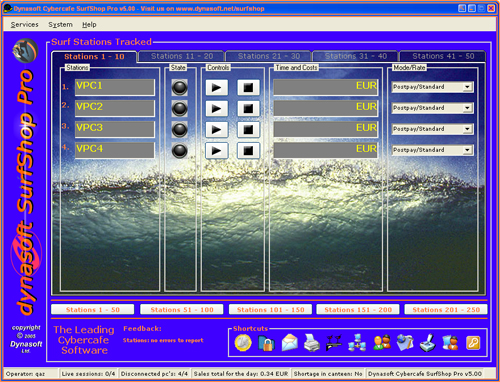Open the cocktail glasses canteen shortcut

point(334,343)
